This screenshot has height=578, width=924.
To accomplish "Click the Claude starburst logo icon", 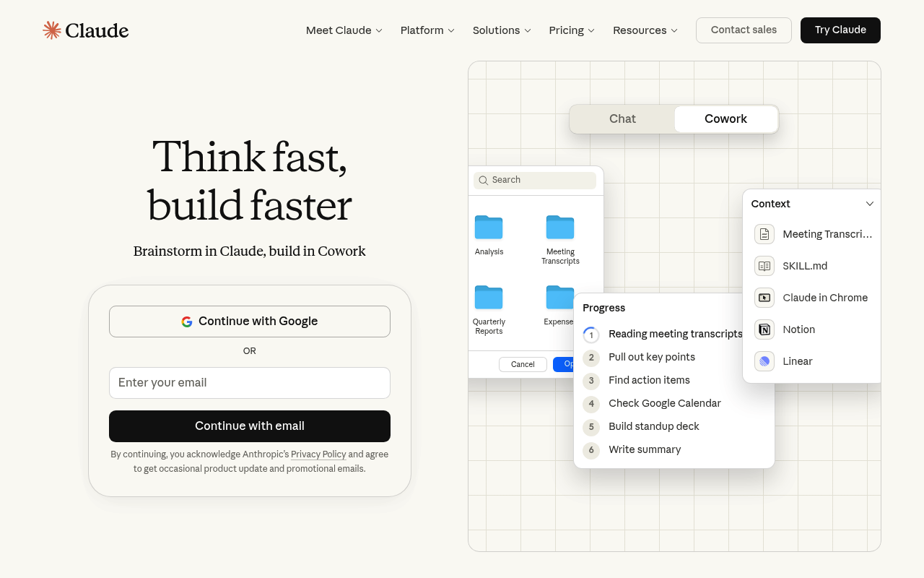I will pos(52,30).
